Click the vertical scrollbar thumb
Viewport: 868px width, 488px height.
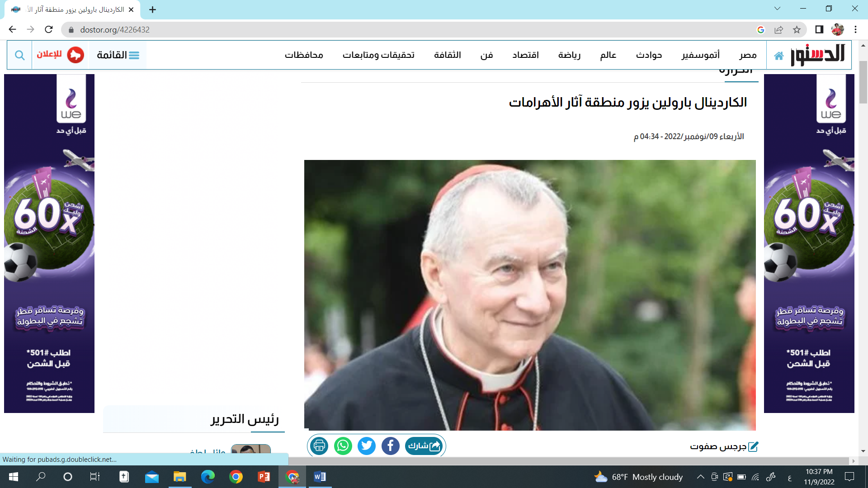coord(863,82)
